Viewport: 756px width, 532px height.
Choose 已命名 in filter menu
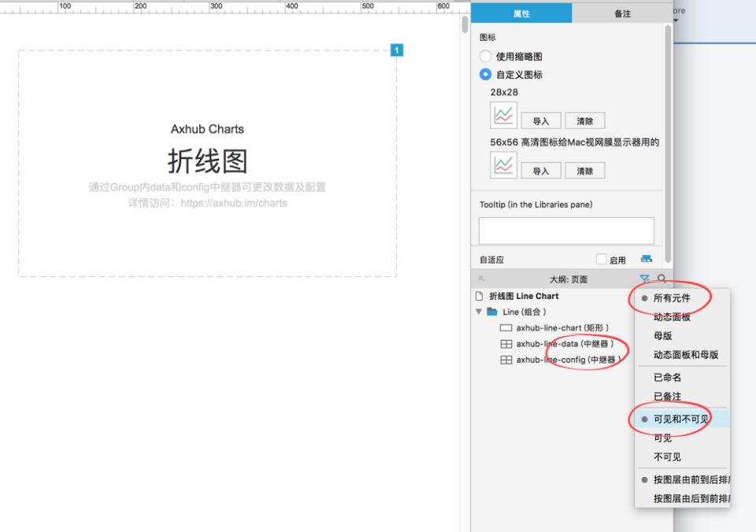click(x=682, y=377)
